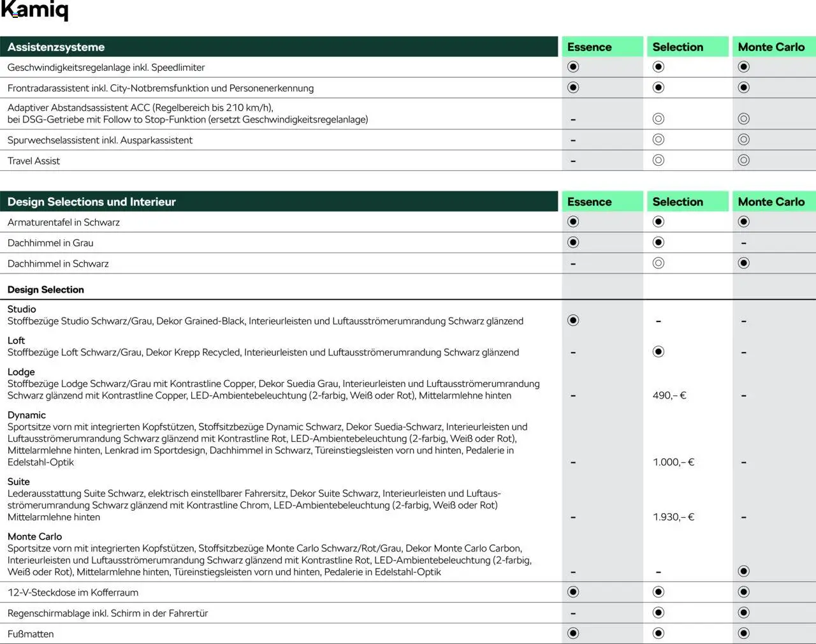The width and height of the screenshot is (816, 644).
Task: Click the Design Selections und Interieur header
Action: pyautogui.click(x=91, y=202)
